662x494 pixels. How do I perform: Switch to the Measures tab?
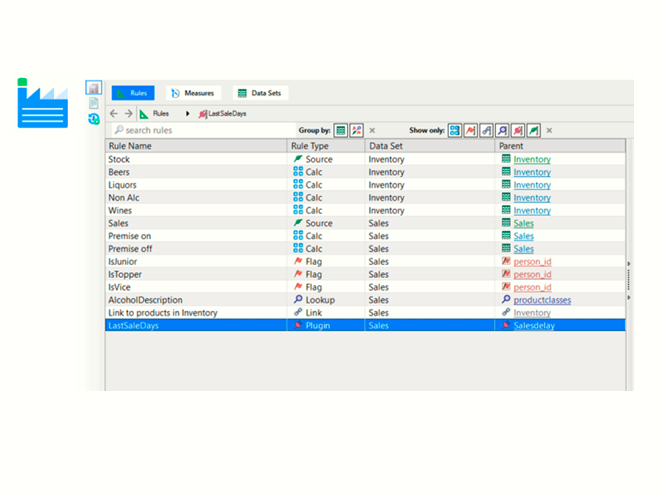point(193,93)
